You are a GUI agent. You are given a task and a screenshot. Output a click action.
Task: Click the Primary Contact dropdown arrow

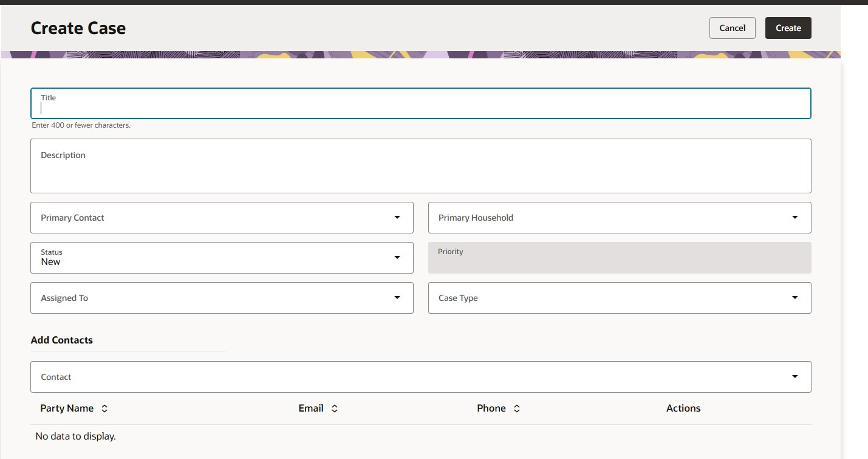point(397,217)
